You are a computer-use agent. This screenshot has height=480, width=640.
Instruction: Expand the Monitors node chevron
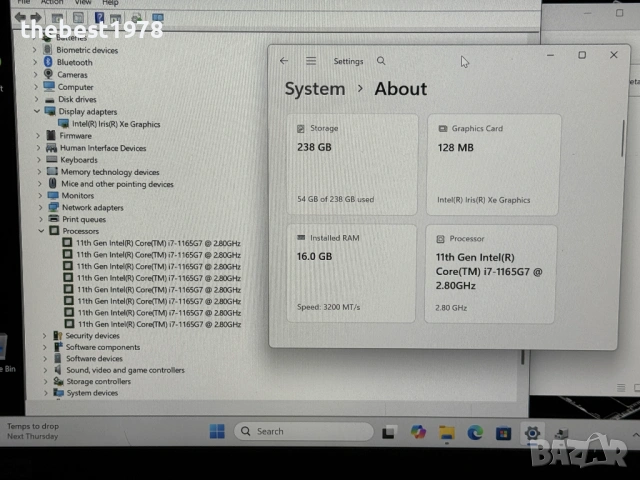pos(40,196)
